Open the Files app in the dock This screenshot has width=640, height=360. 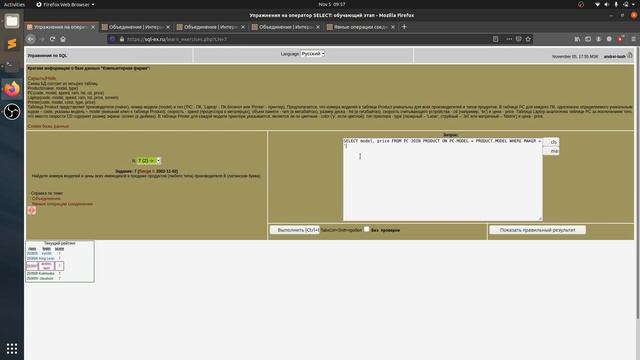[12, 21]
